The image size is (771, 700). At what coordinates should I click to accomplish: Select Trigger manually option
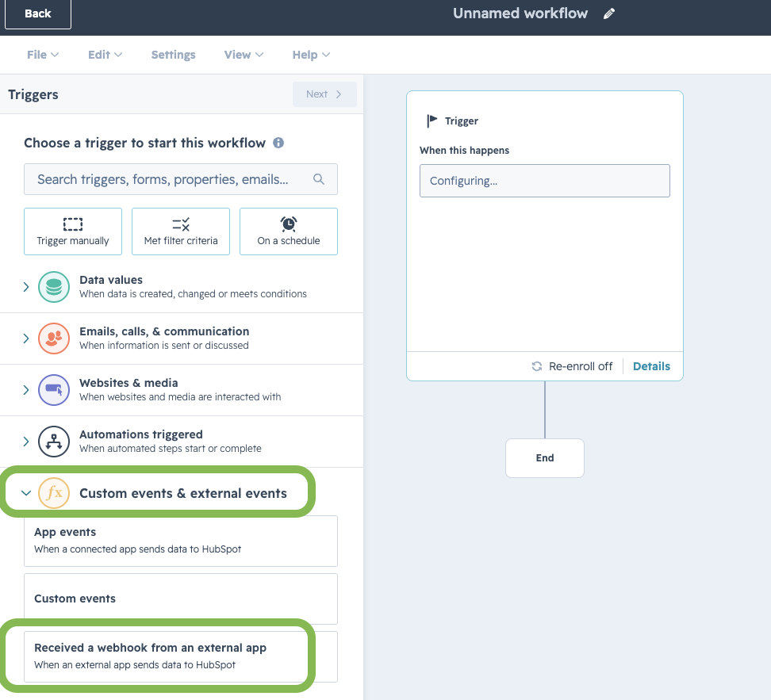click(73, 231)
